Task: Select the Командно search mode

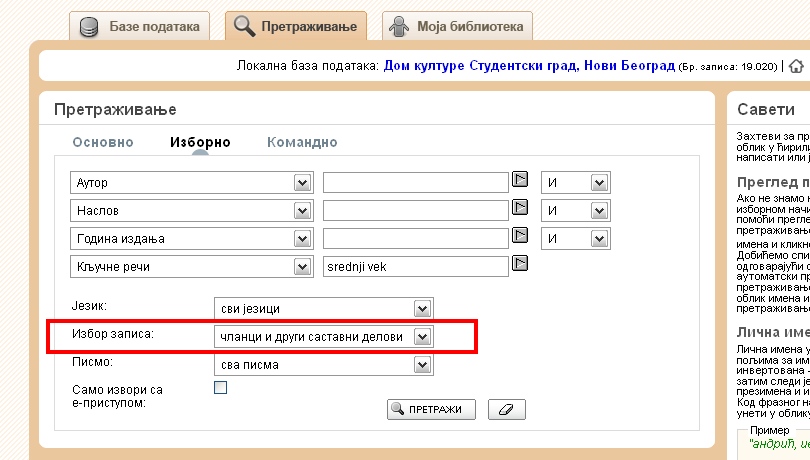Action: pyautogui.click(x=302, y=142)
